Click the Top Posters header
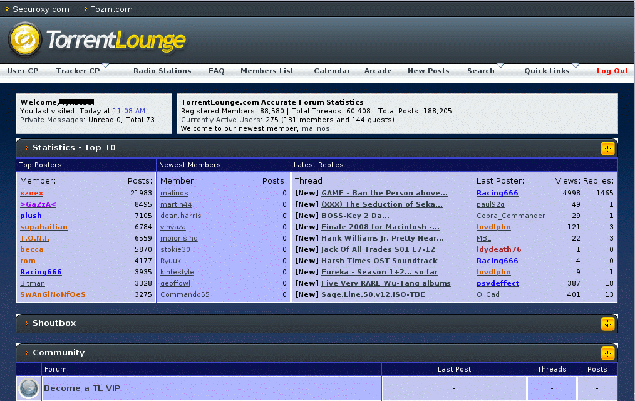The image size is (635, 401). click(40, 165)
